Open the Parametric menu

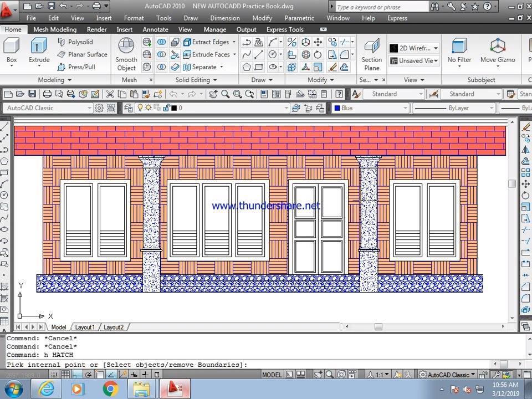point(299,18)
